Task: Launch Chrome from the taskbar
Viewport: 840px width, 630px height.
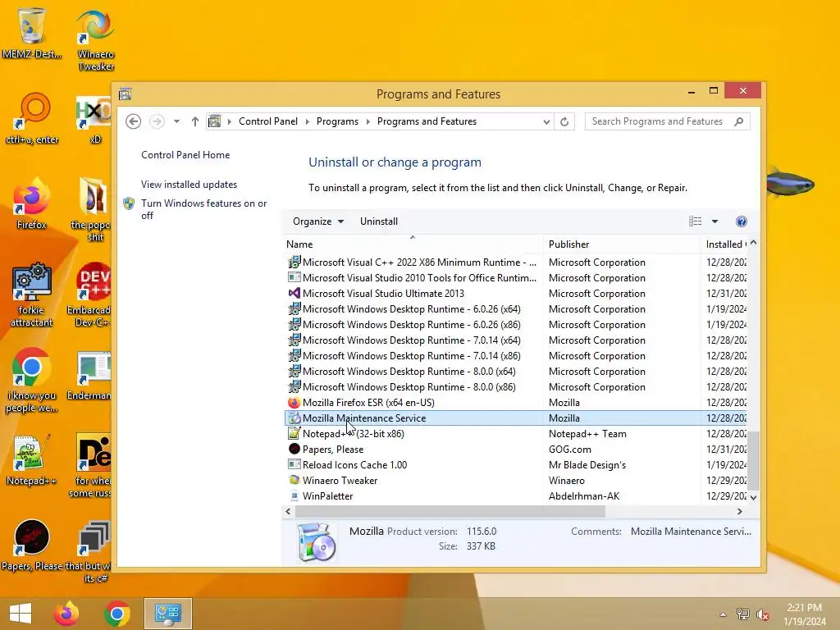Action: tap(117, 614)
